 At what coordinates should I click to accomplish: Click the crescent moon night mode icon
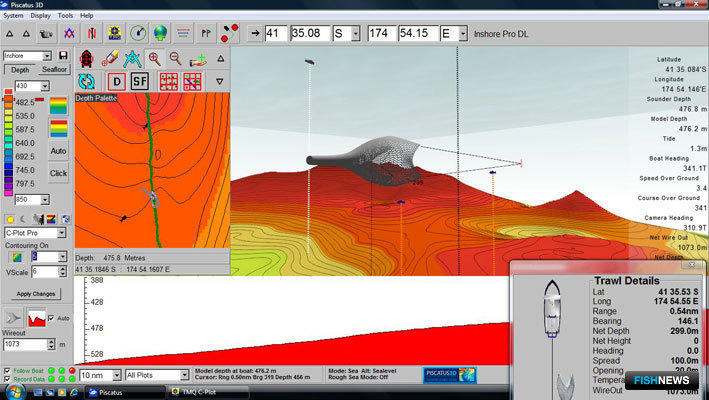(x=23, y=220)
